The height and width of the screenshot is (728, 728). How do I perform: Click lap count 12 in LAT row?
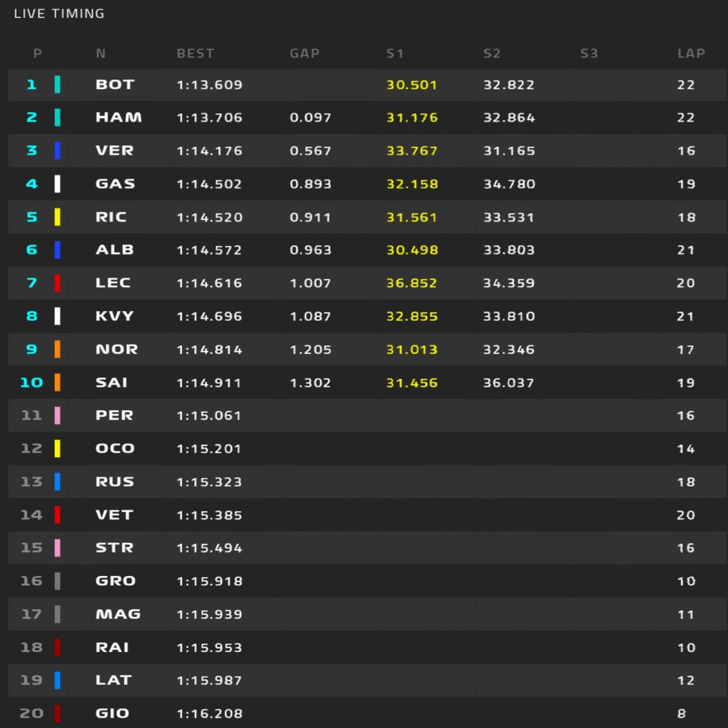pyautogui.click(x=686, y=680)
